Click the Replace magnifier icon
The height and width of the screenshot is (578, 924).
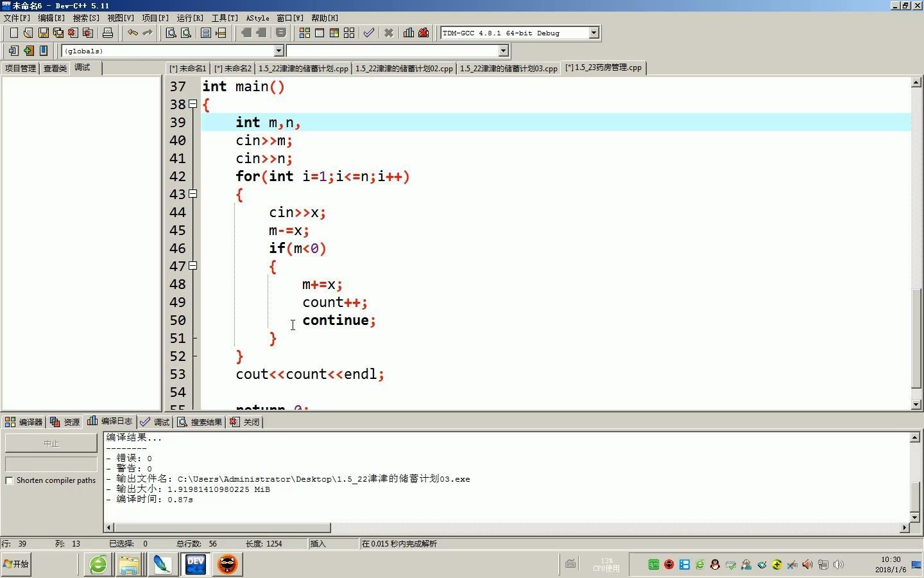coord(186,33)
